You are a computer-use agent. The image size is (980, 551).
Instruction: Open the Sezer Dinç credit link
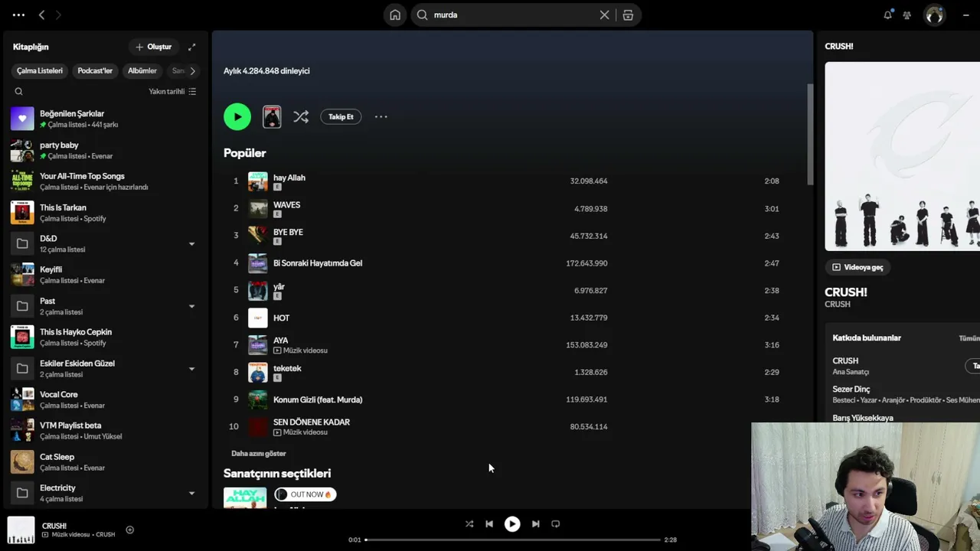click(x=851, y=389)
